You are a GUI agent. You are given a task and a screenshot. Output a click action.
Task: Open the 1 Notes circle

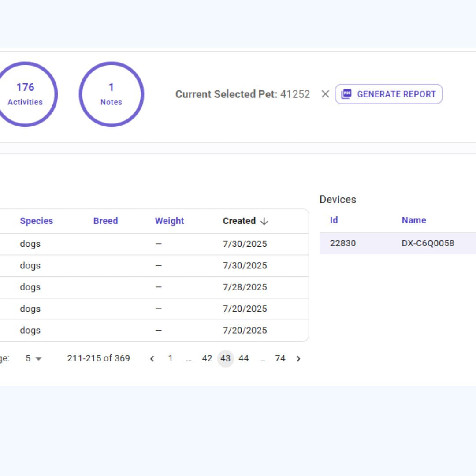tap(111, 94)
